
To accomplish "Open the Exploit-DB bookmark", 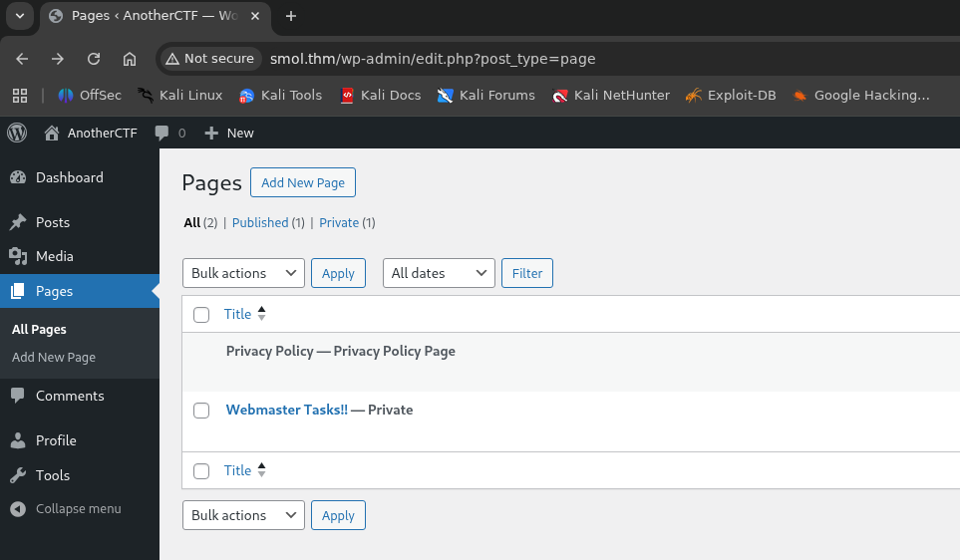I will point(731,96).
